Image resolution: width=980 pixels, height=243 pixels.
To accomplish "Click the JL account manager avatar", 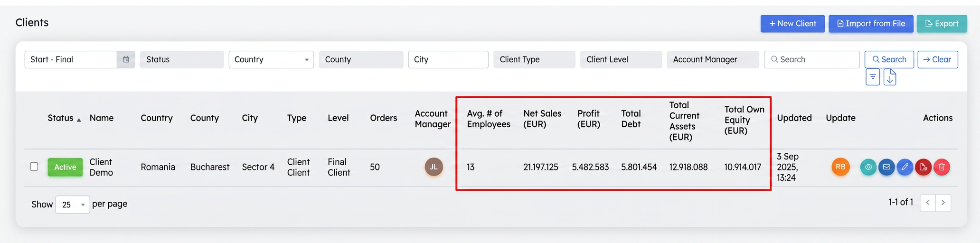I will tap(433, 167).
